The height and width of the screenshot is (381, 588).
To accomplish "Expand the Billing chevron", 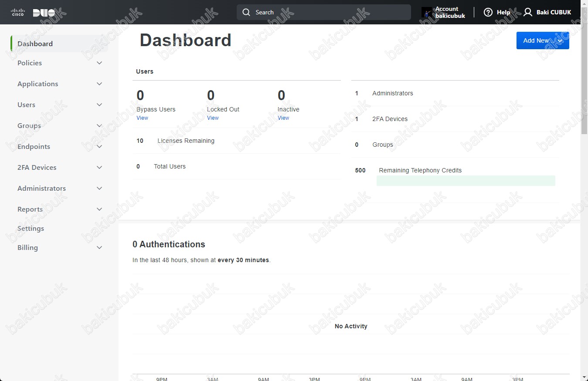I will tap(99, 247).
